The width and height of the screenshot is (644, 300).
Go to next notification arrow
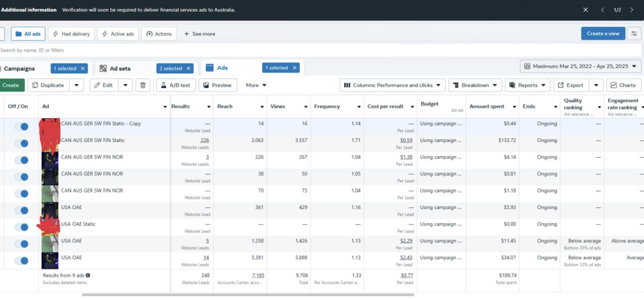[x=631, y=10]
